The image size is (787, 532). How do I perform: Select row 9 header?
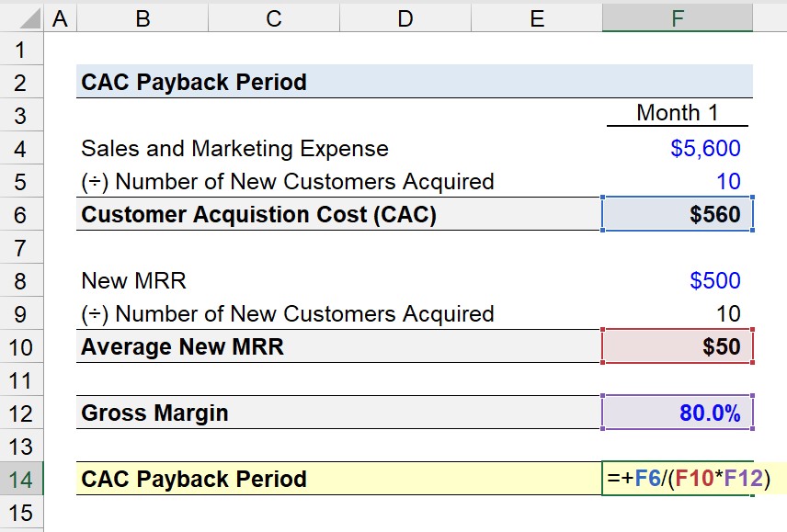21,314
